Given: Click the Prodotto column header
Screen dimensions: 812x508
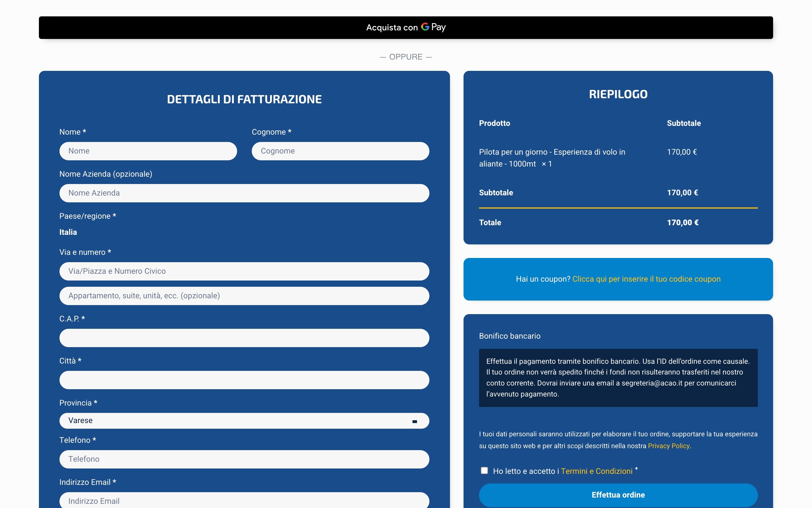Looking at the screenshot, I should tap(495, 123).
